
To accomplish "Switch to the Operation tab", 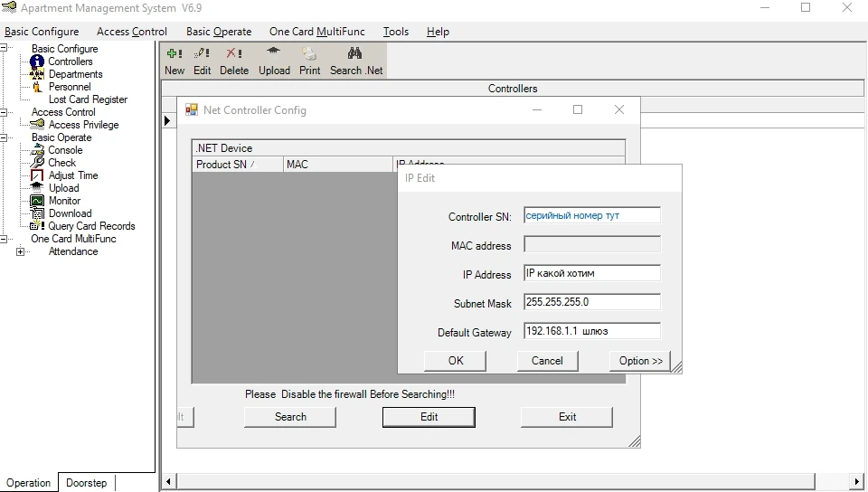I will tap(28, 483).
